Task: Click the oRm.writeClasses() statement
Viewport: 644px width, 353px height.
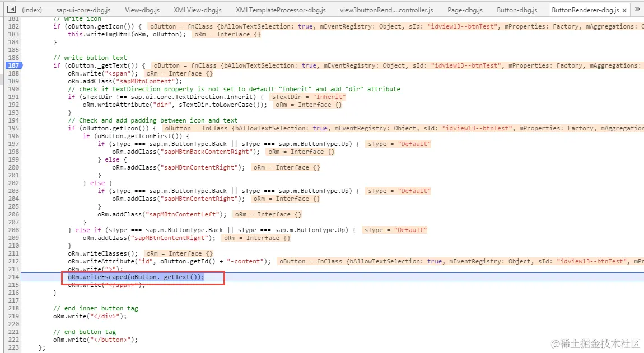Action: (x=102, y=253)
